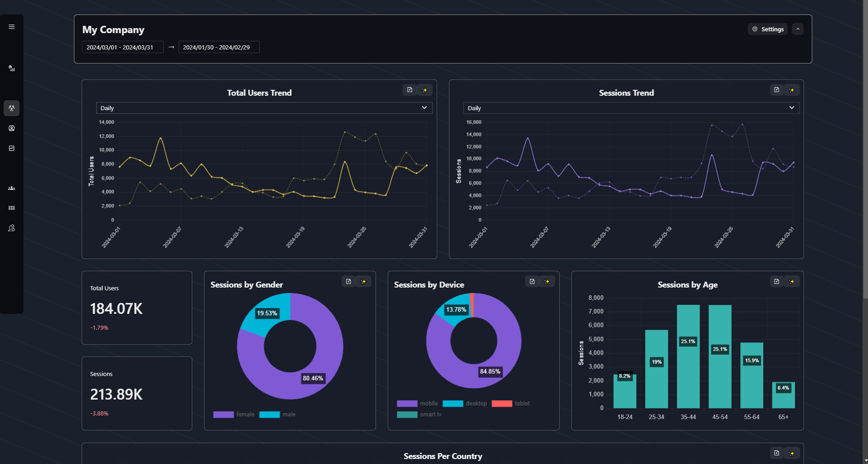The height and width of the screenshot is (464, 868).
Task: Export the Sessions Per Country chart
Action: point(776,453)
